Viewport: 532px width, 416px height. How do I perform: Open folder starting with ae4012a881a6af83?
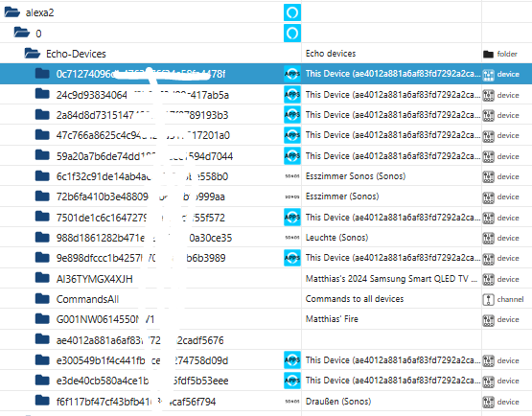[42, 339]
